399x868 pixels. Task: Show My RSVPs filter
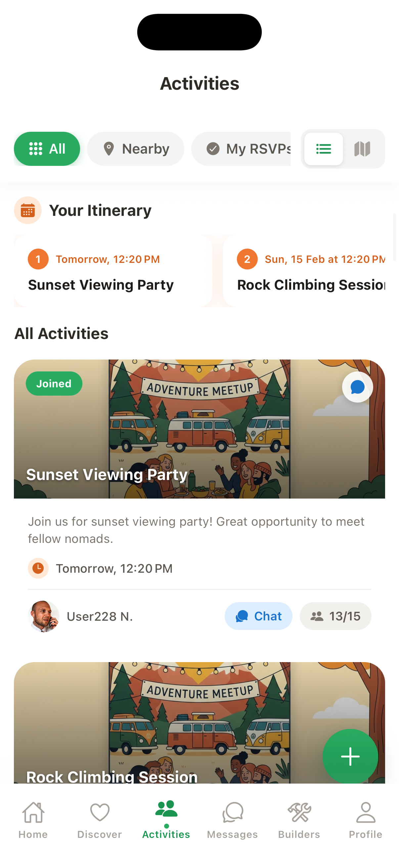tap(241, 149)
